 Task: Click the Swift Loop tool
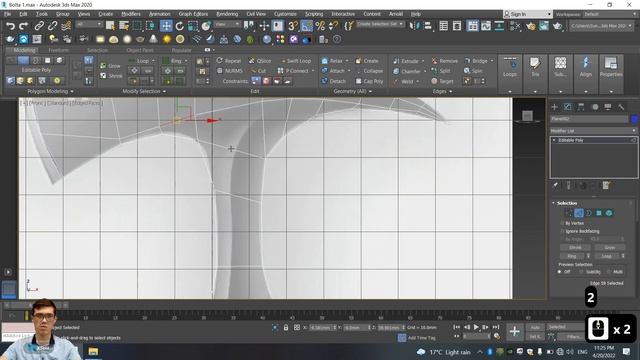point(296,61)
